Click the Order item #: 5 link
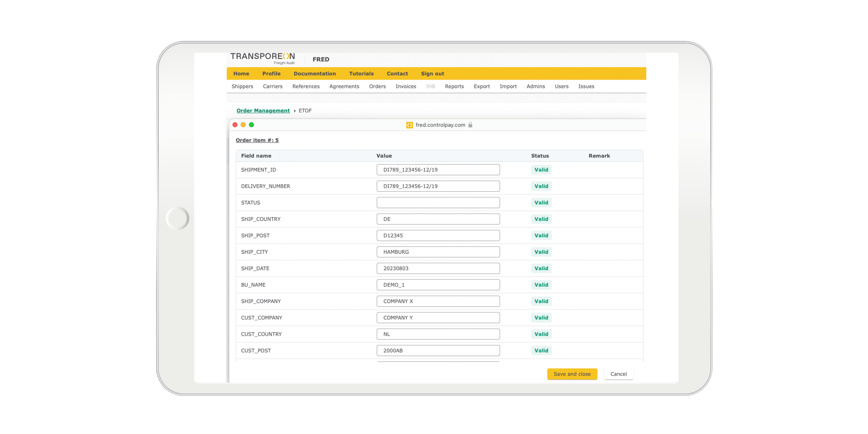Screen dimensions: 868x434 pos(257,140)
